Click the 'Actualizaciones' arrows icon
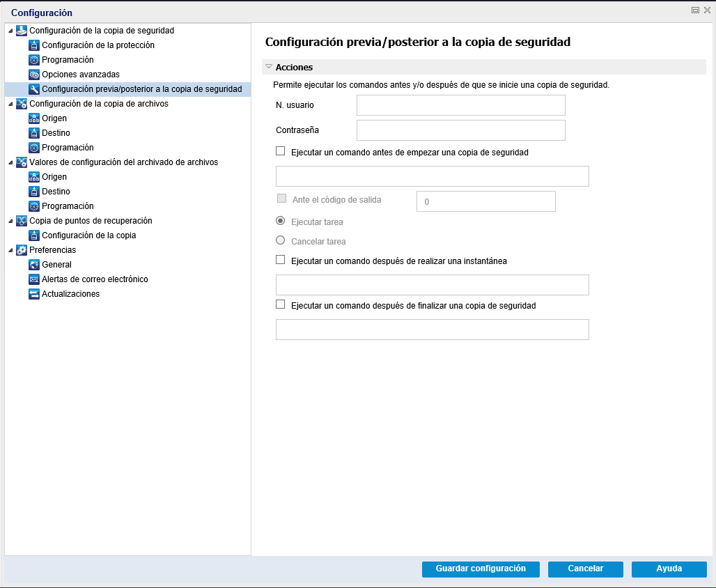Image resolution: width=716 pixels, height=588 pixels. 34,294
